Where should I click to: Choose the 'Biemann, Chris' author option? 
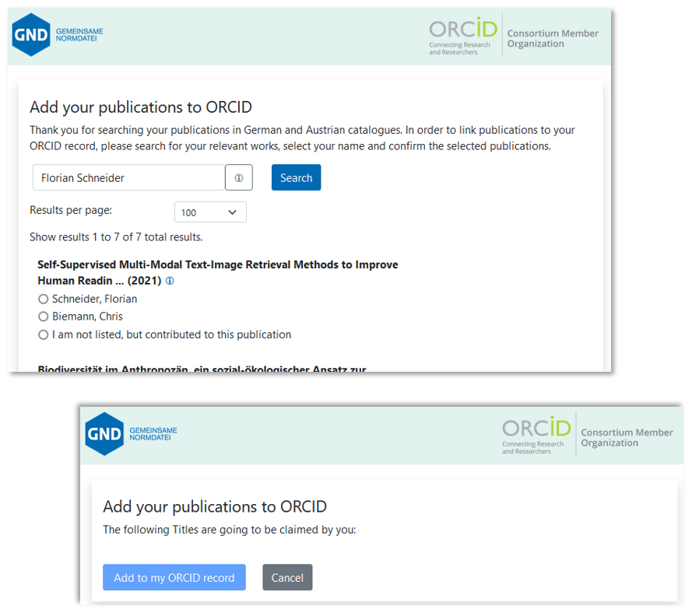pyautogui.click(x=44, y=317)
